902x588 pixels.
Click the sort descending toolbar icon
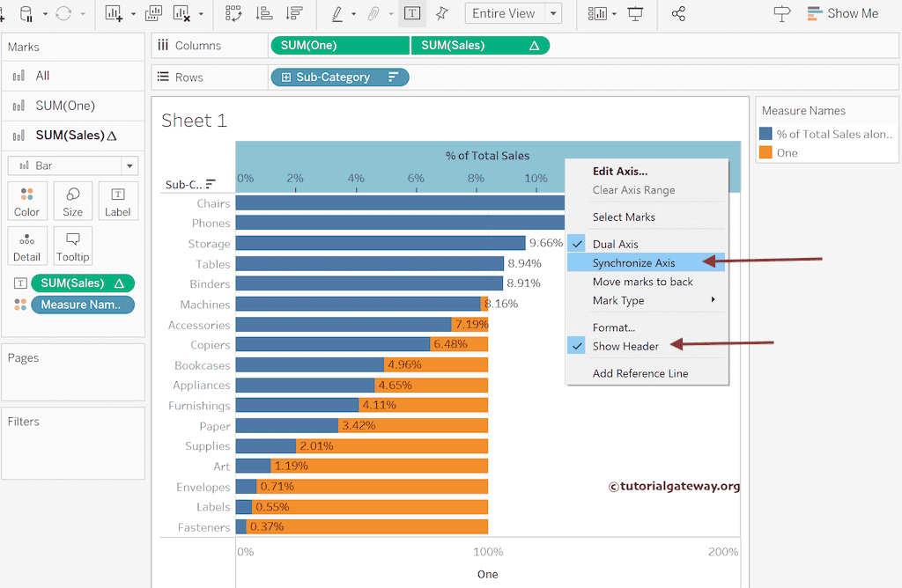point(295,13)
